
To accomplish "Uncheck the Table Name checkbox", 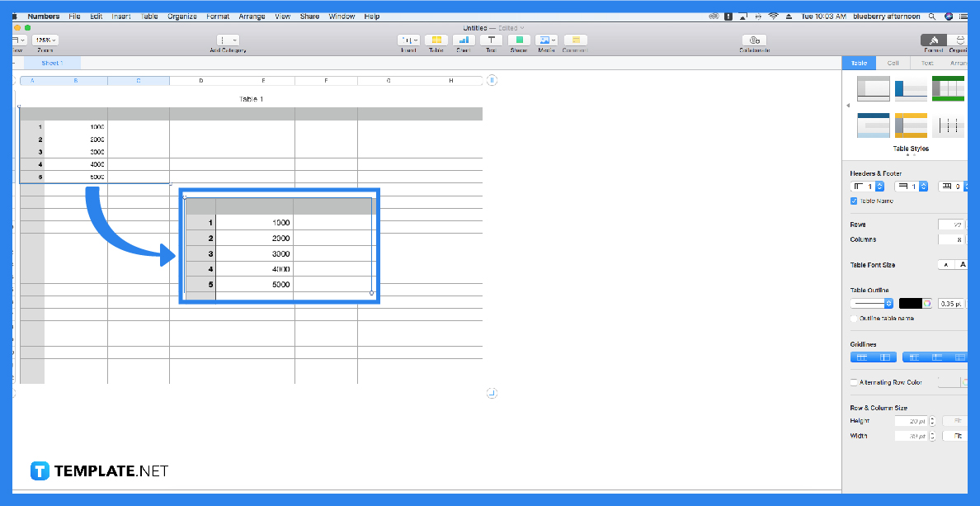I will pos(854,201).
